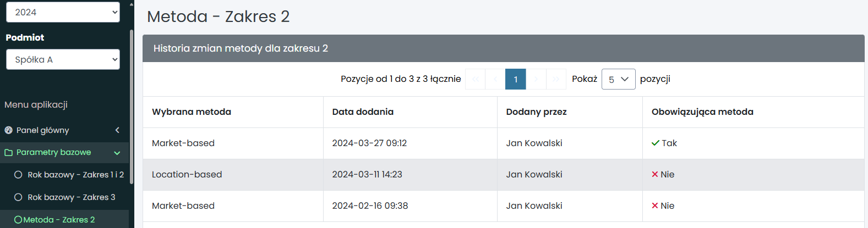
Task: Expand Panel główny submenu arrow
Action: [x=117, y=130]
